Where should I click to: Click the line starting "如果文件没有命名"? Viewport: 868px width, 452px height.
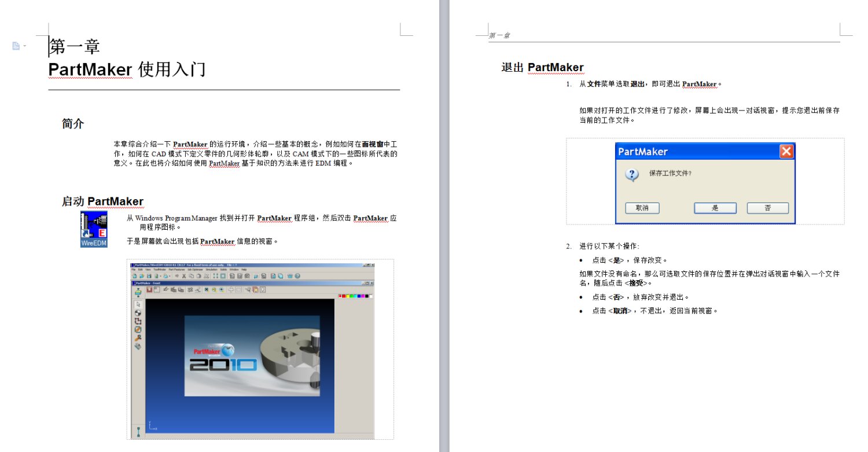click(x=709, y=274)
